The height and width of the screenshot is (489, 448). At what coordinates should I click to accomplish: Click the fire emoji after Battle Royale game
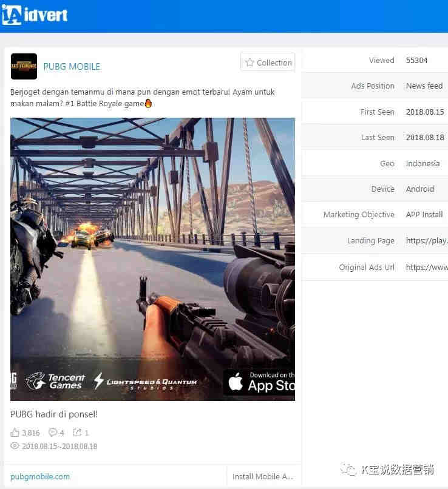click(x=149, y=103)
